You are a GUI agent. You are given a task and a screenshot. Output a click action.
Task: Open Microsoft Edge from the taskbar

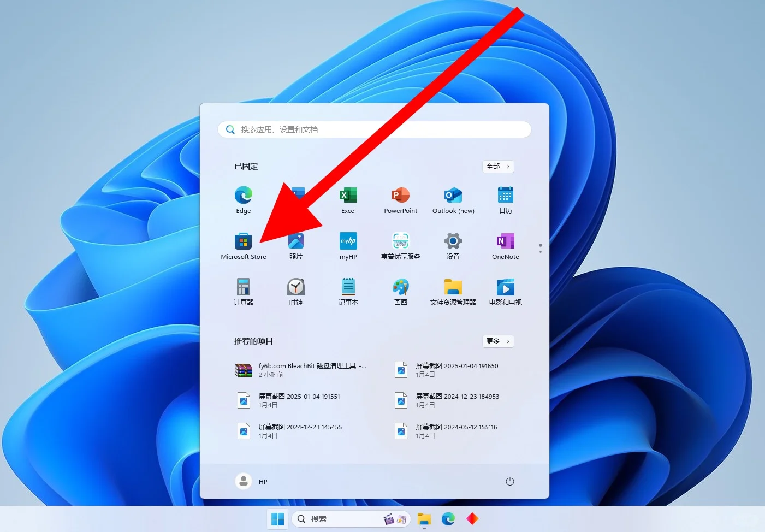click(448, 519)
